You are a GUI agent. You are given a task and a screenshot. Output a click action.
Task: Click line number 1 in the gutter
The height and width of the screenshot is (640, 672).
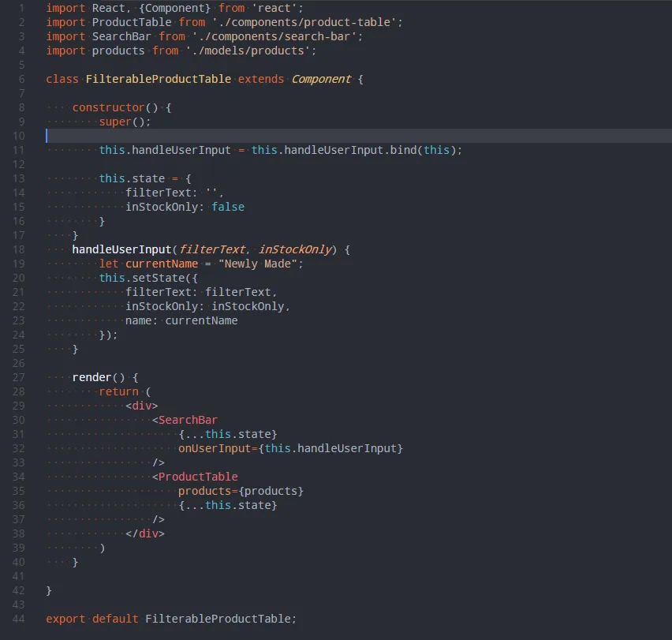click(21, 8)
